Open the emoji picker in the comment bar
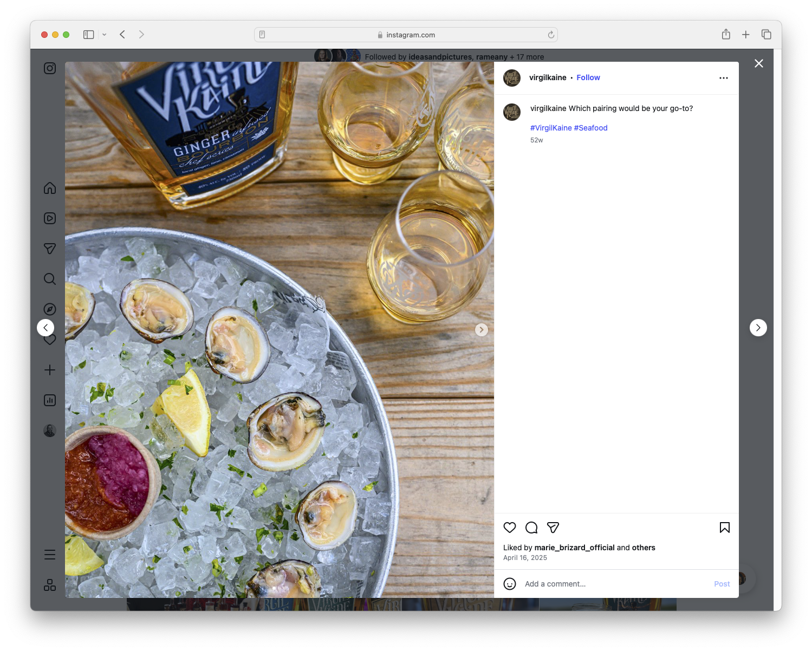This screenshot has width=812, height=651. point(510,584)
